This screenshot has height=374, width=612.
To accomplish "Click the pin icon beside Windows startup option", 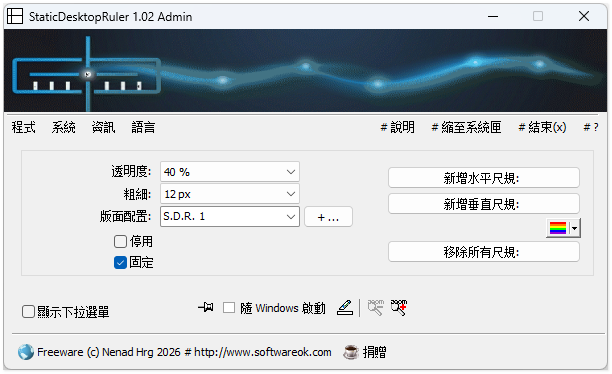I will [206, 308].
